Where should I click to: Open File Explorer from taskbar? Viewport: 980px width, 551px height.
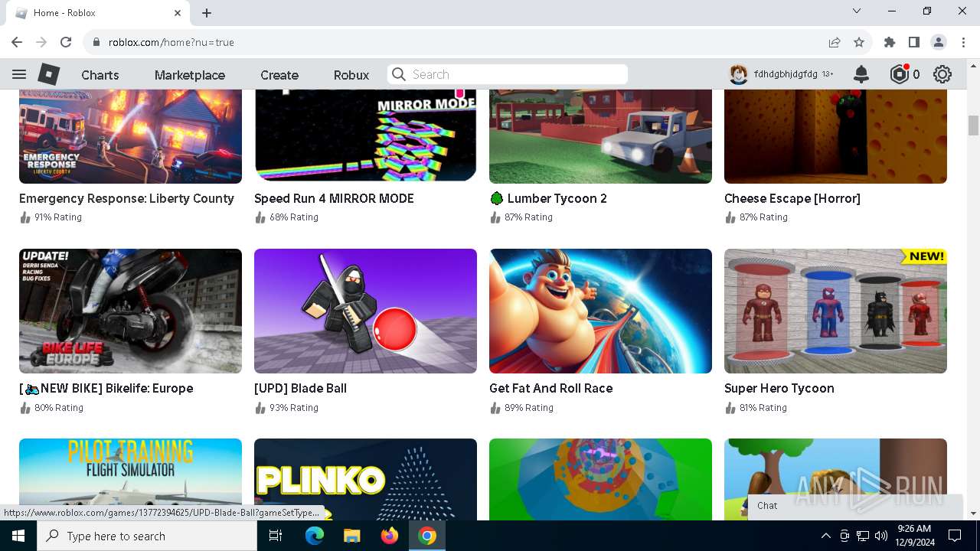351,536
